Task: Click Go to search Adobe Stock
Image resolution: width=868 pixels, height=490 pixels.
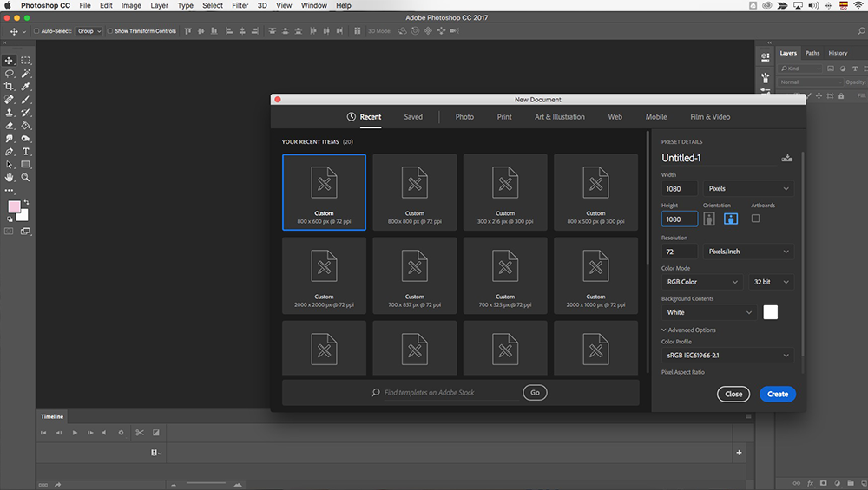Action: pos(535,393)
